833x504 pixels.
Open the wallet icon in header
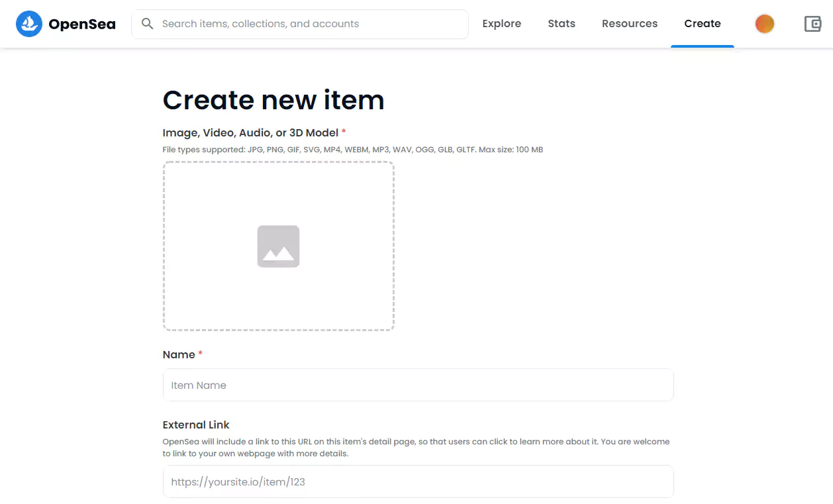click(x=812, y=24)
